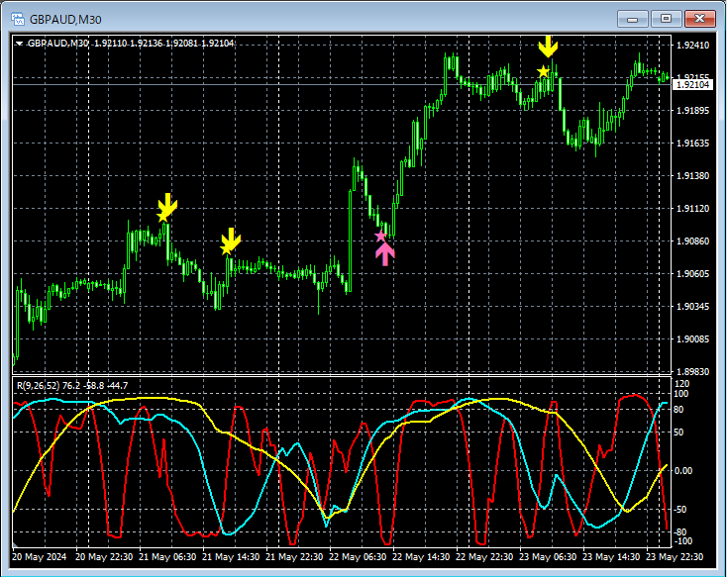Click the rightmost yellow down arrow near 1.92410
The width and height of the screenshot is (728, 577).
[548, 46]
